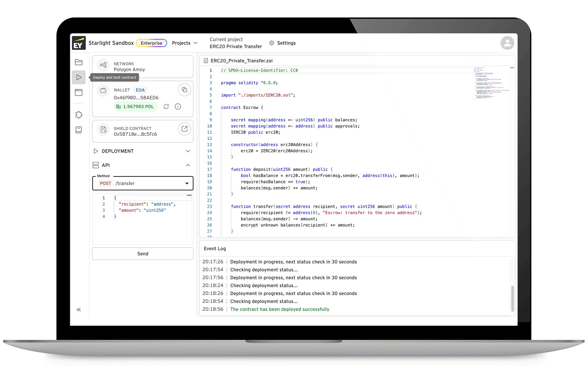Screen dimensions: 588x392
Task: Collapse the sidebar with double chevron
Action: pos(79,310)
